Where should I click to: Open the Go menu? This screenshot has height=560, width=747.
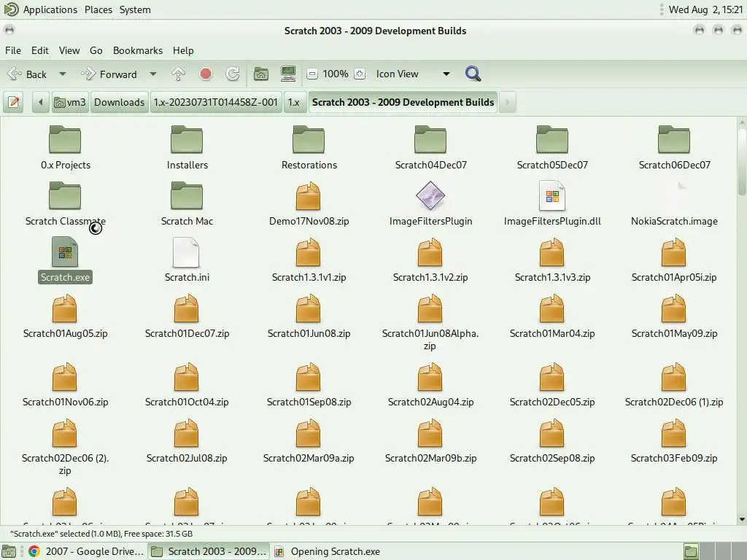(x=96, y=50)
